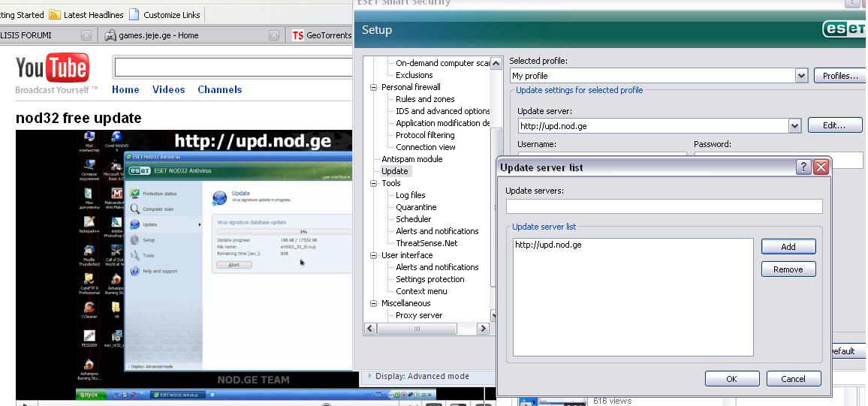Select Alerts and notifications under User interface

pyautogui.click(x=437, y=267)
